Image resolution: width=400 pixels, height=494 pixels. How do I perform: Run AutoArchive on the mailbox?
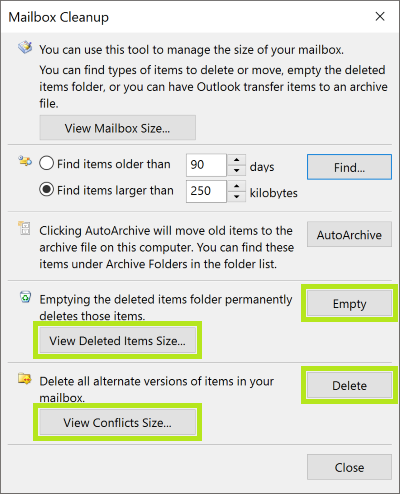pos(349,234)
